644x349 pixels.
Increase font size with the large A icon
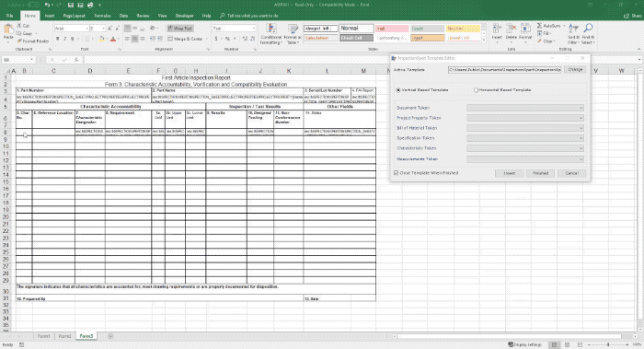(x=109, y=29)
